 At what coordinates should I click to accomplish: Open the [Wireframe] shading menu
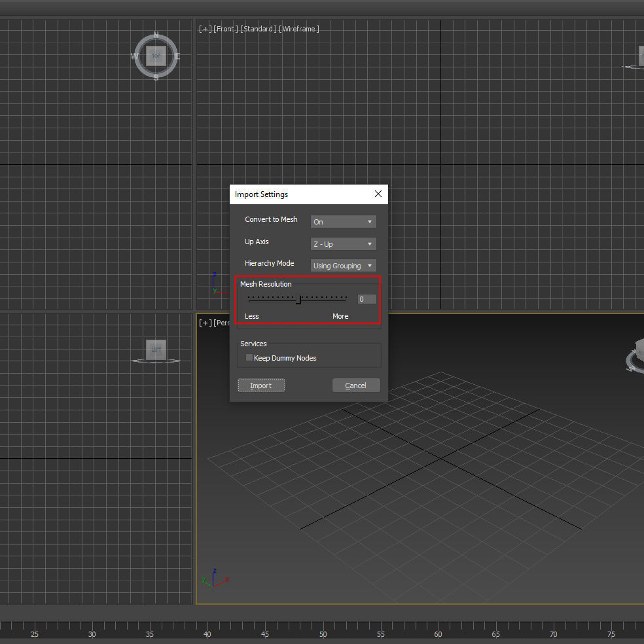[299, 29]
